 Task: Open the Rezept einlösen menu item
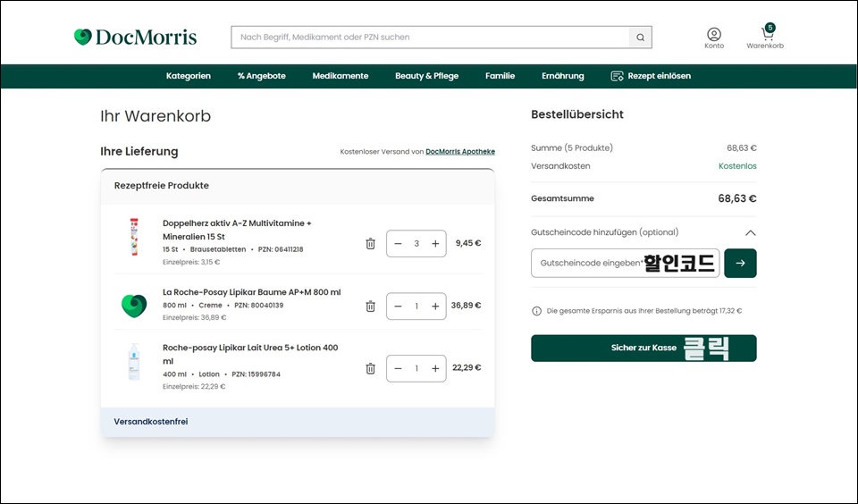651,76
